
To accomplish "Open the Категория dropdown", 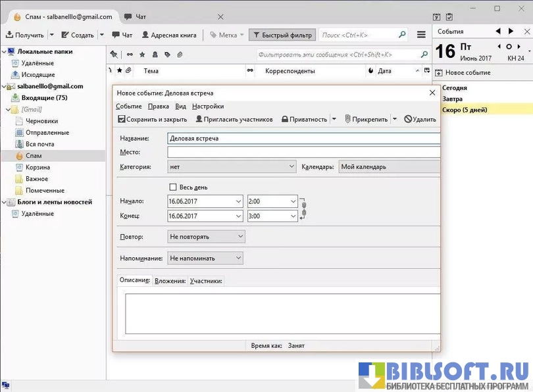I will point(232,167).
